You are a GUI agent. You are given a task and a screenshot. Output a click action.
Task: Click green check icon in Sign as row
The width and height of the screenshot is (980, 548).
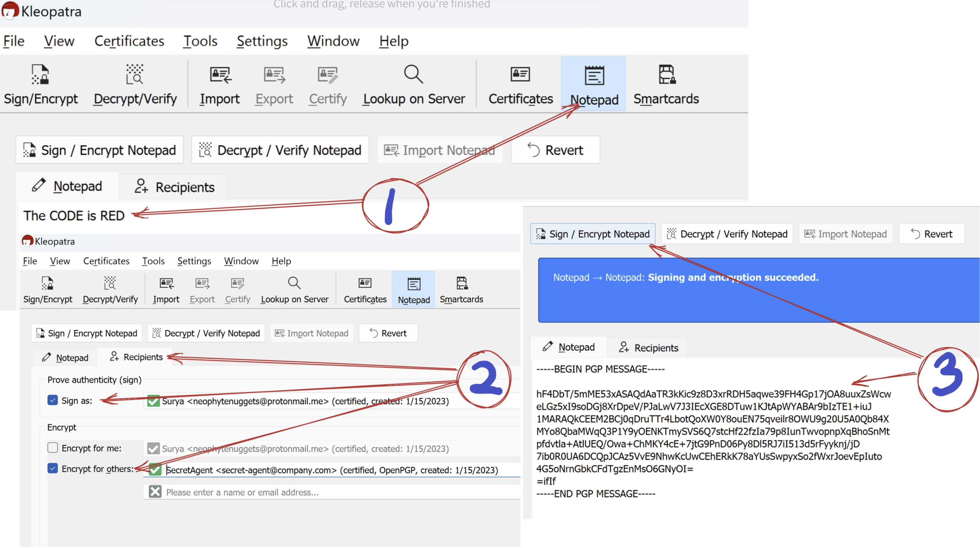[x=153, y=401]
